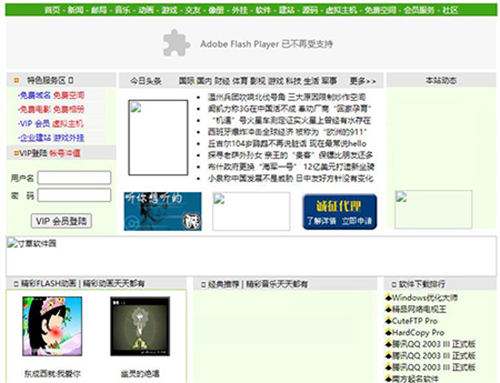Click 更多>> in the news header
This screenshot has width=500, height=383.
pyautogui.click(x=363, y=81)
